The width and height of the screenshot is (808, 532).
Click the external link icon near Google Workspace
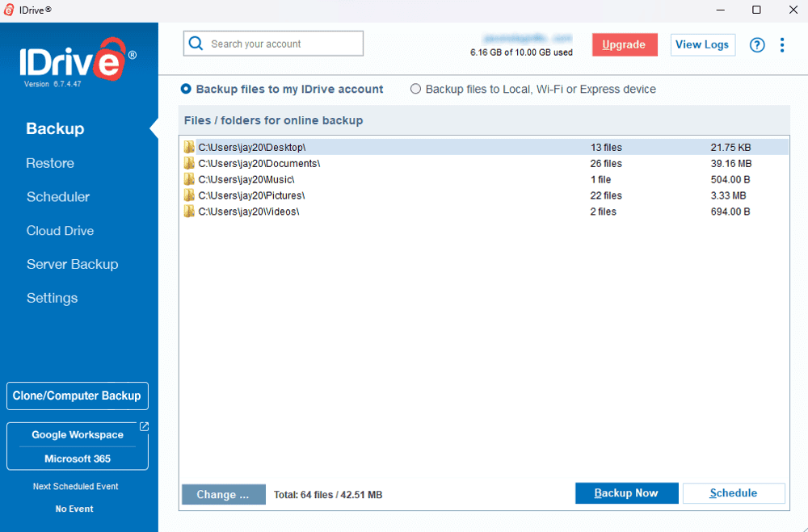pyautogui.click(x=145, y=426)
